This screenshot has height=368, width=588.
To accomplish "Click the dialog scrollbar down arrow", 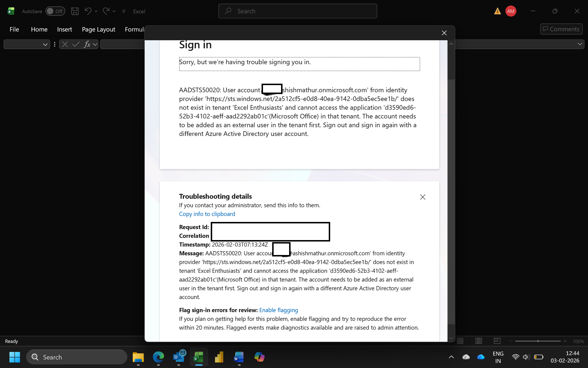I will coord(451,338).
